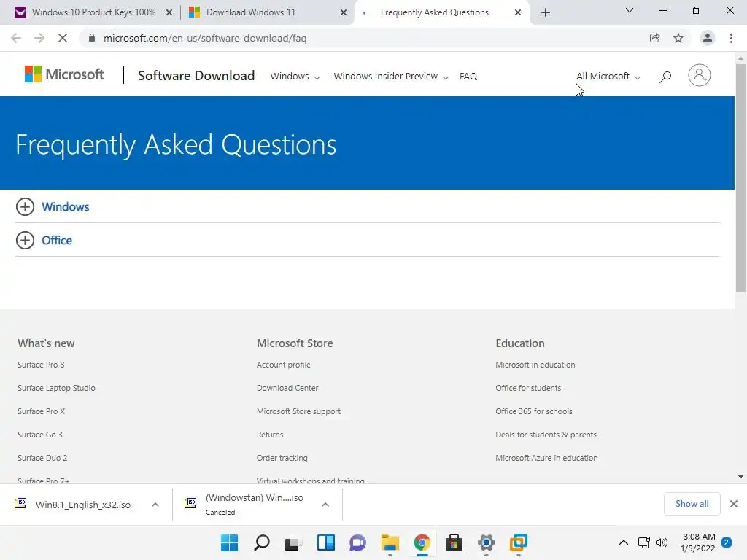Open Microsoft Store support link

[x=298, y=411]
